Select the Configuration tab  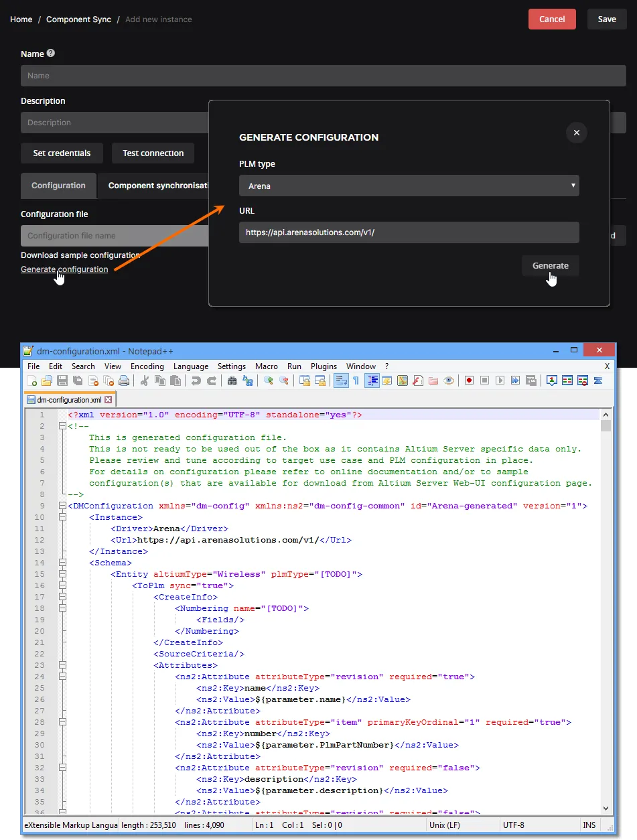pyautogui.click(x=58, y=186)
